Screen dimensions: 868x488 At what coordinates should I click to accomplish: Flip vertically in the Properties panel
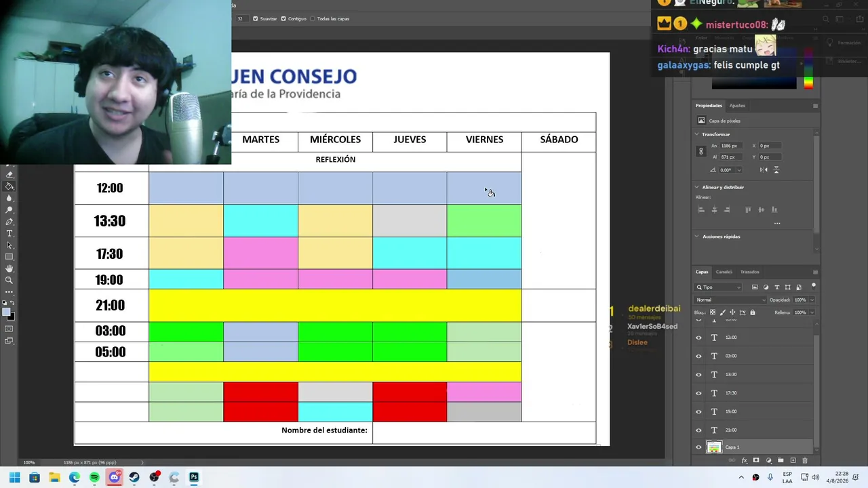point(776,169)
